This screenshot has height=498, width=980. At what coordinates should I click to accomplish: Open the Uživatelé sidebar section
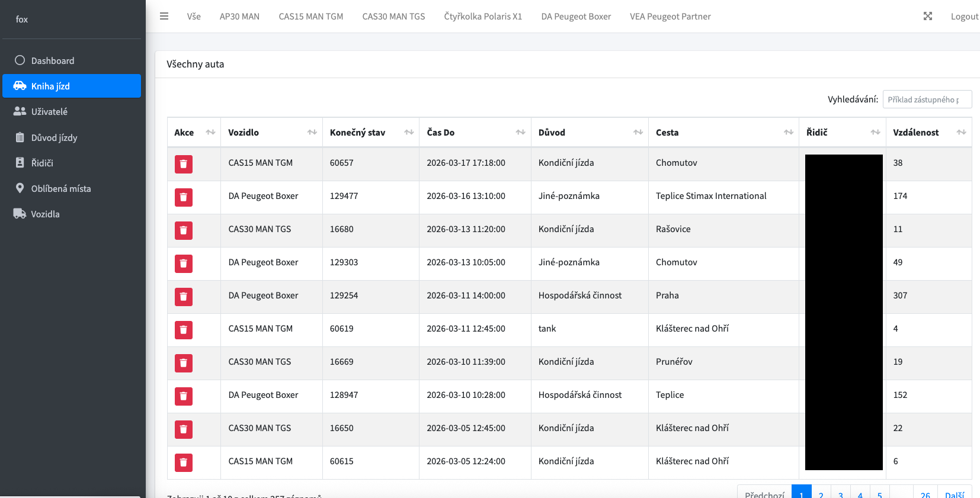(x=49, y=111)
